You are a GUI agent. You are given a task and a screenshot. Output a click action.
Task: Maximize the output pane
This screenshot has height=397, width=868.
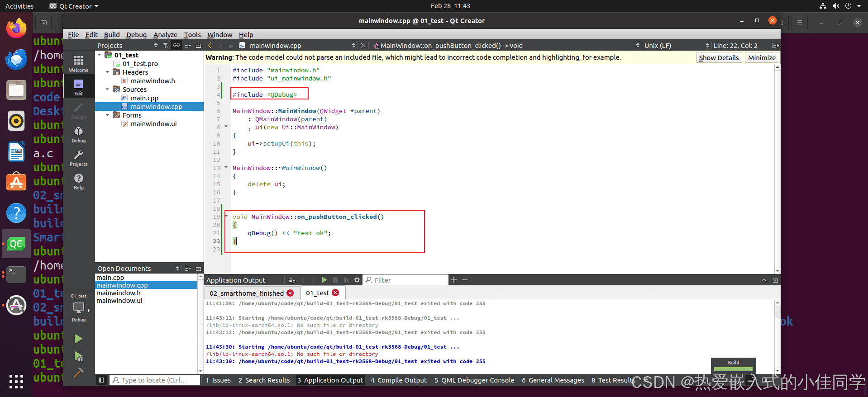pos(764,280)
